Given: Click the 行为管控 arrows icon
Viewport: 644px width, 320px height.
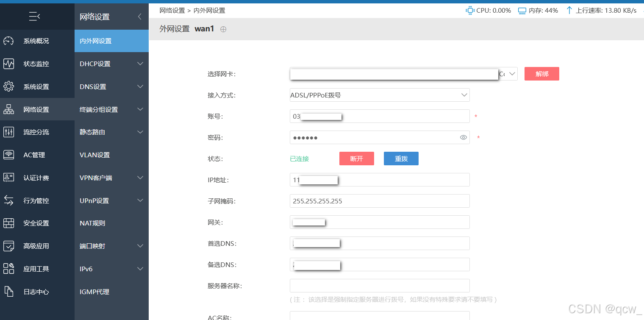Looking at the screenshot, I should 8,200.
